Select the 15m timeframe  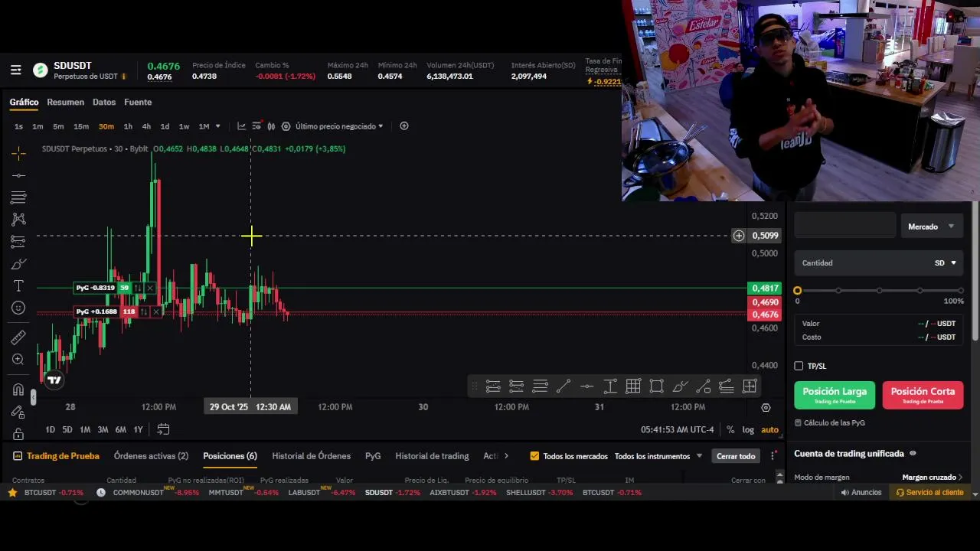click(x=81, y=126)
